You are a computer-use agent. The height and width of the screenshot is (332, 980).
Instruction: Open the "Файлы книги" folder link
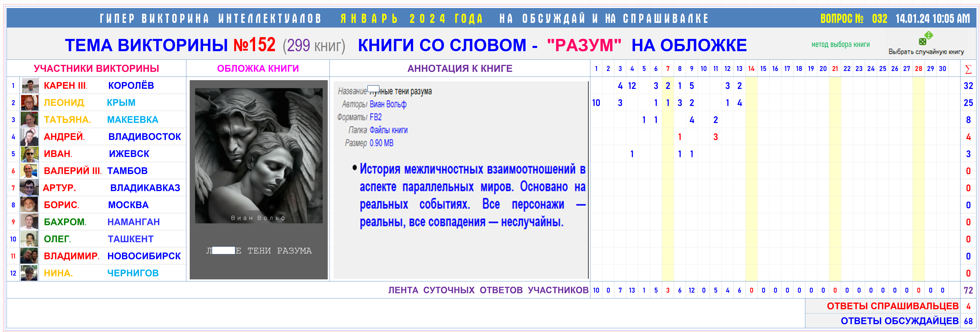388,130
